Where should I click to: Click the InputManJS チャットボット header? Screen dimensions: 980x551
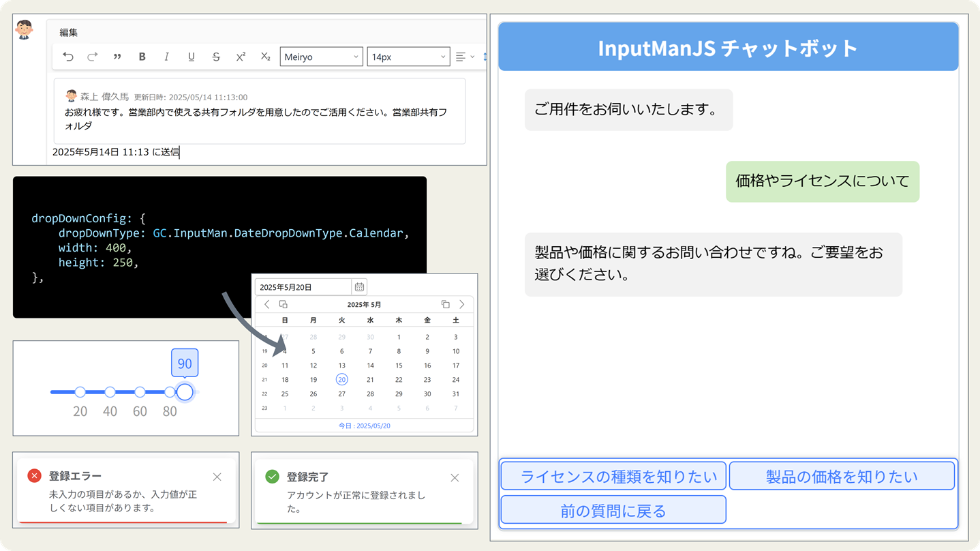click(x=729, y=47)
